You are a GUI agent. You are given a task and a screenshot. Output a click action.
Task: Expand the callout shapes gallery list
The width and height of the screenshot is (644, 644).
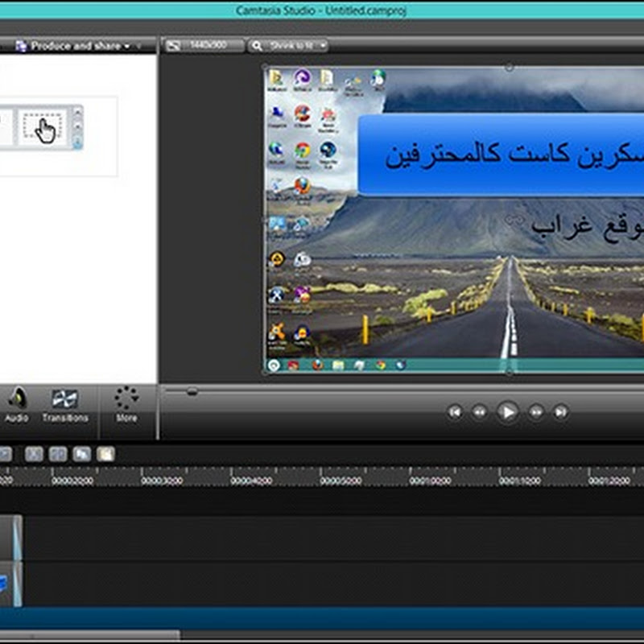[x=77, y=142]
